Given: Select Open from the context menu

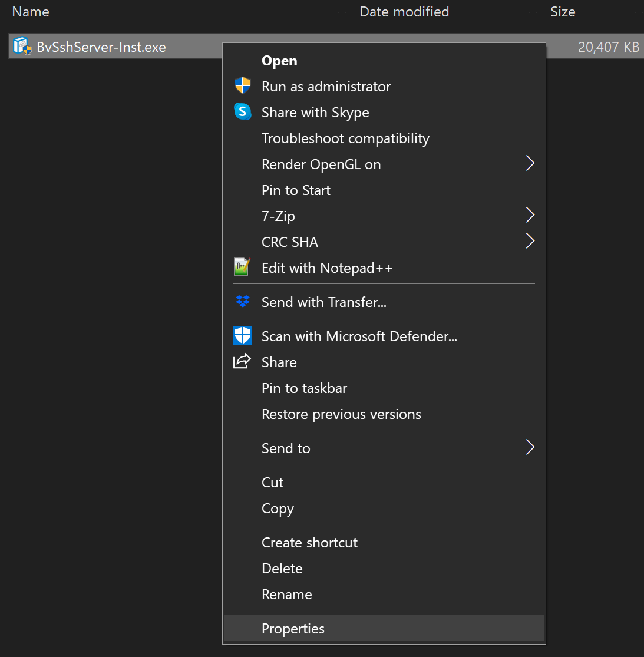Looking at the screenshot, I should [x=279, y=60].
